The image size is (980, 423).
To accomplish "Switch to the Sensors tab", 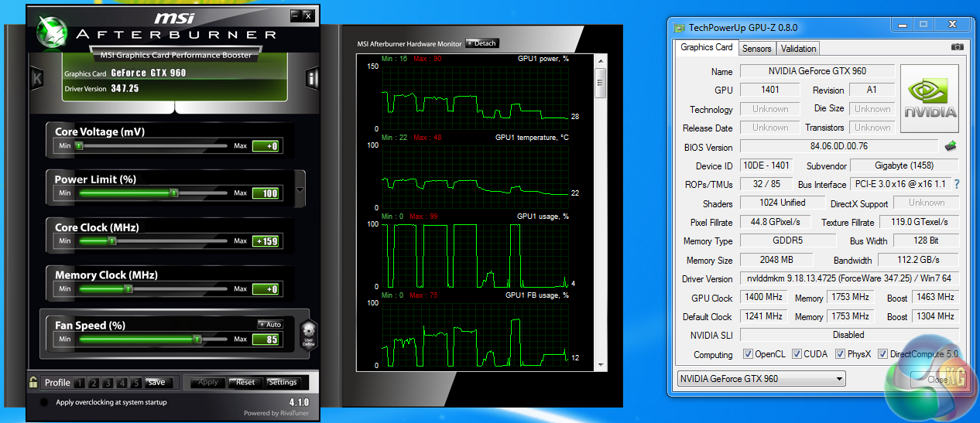I will 757,48.
